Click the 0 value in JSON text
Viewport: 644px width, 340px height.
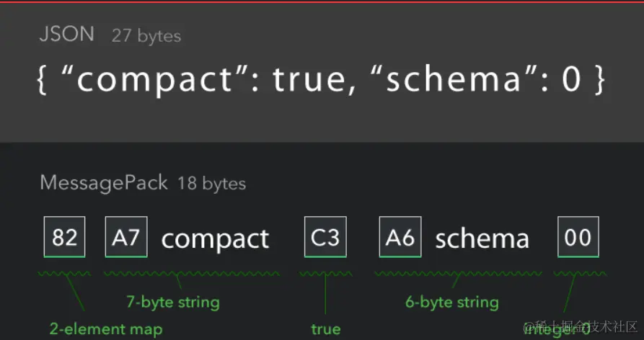click(x=571, y=79)
